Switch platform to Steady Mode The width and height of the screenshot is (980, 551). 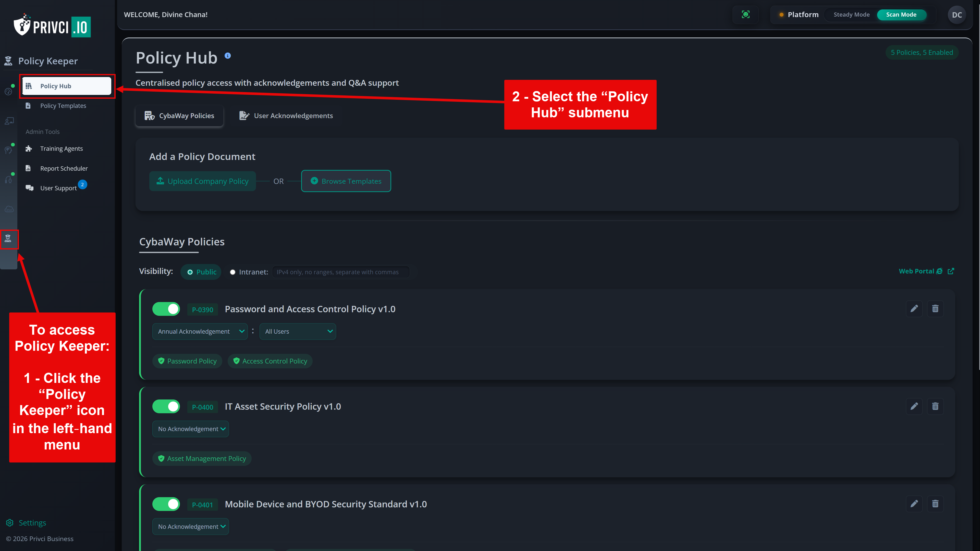[x=851, y=15]
